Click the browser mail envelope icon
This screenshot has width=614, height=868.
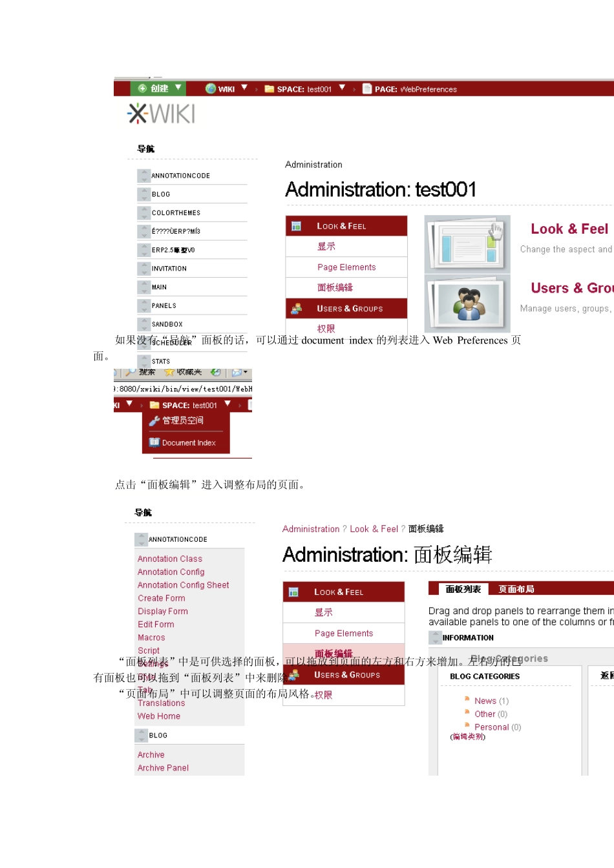point(237,372)
